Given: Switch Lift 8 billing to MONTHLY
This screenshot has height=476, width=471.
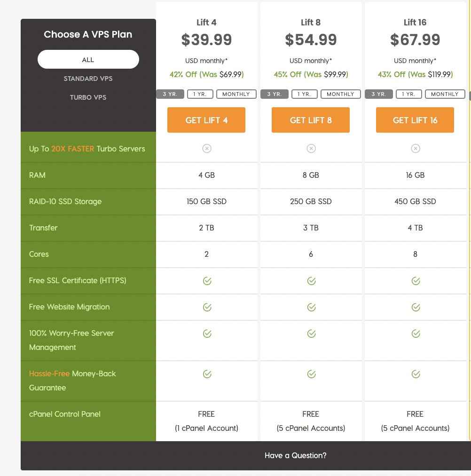Looking at the screenshot, I should tap(341, 94).
